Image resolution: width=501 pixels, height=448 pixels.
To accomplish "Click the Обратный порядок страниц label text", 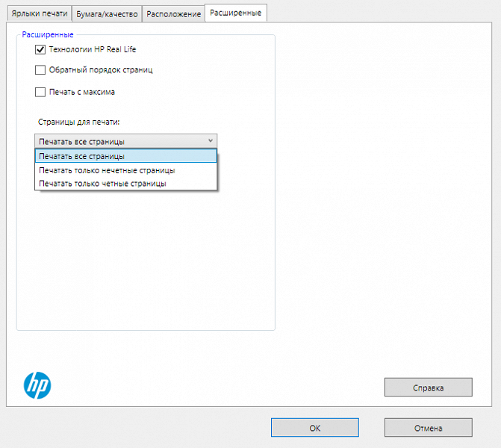I will tap(101, 71).
